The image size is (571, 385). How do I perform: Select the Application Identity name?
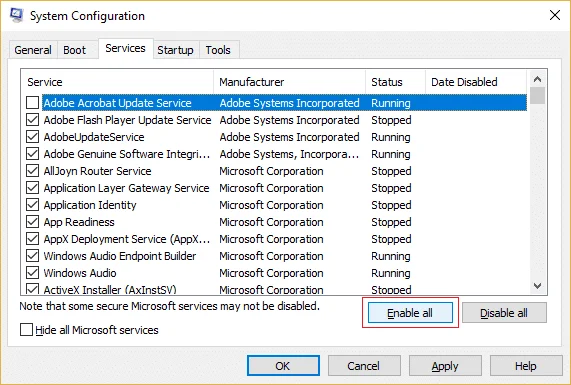click(x=90, y=205)
